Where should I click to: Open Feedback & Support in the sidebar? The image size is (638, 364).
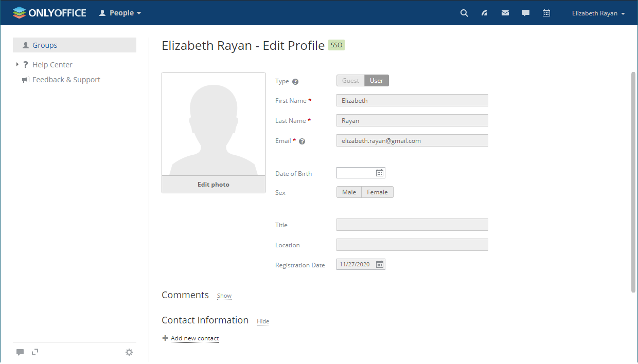66,79
